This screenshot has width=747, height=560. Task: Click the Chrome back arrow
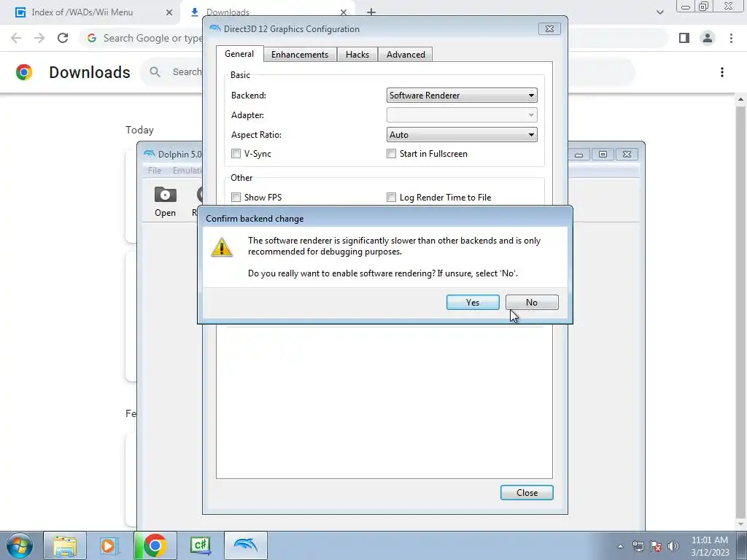pos(16,38)
